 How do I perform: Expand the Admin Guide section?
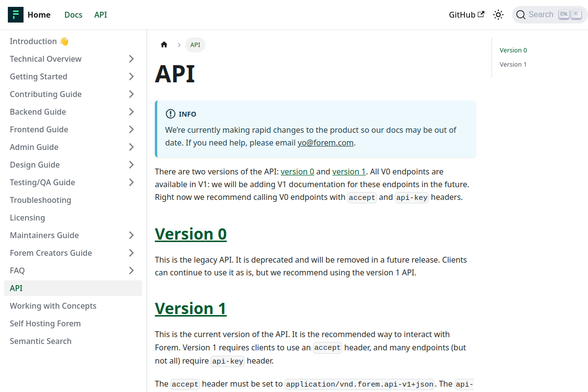click(x=131, y=147)
